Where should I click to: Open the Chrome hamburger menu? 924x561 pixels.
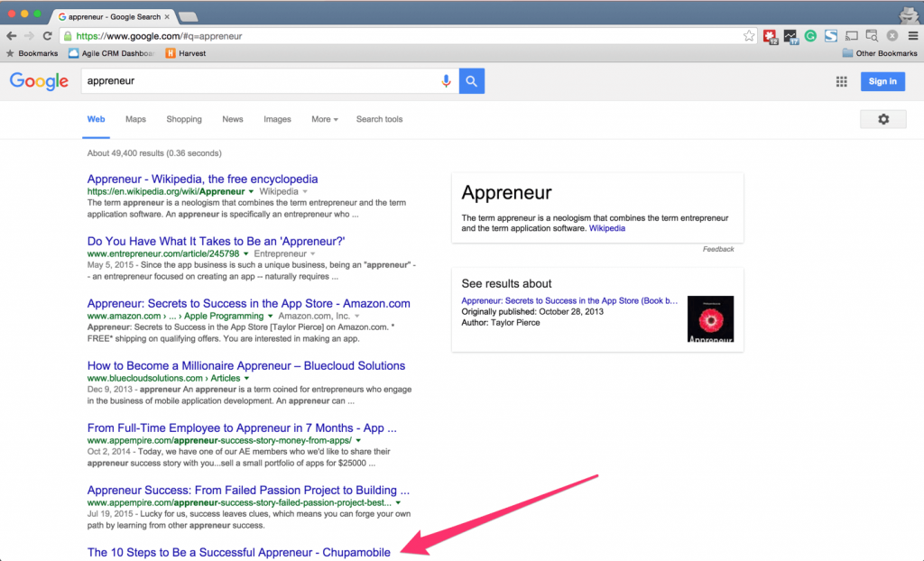(x=913, y=36)
